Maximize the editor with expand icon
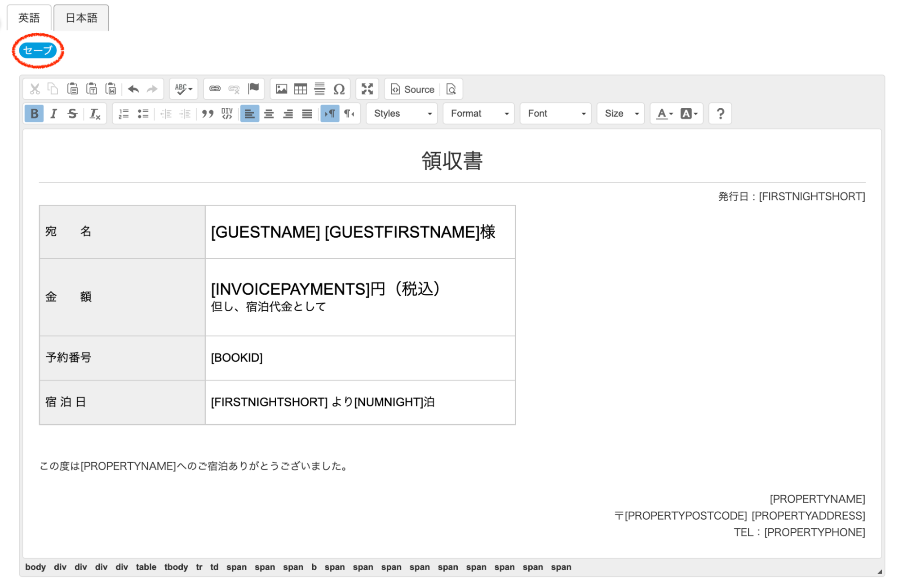This screenshot has width=898, height=588. click(x=367, y=89)
